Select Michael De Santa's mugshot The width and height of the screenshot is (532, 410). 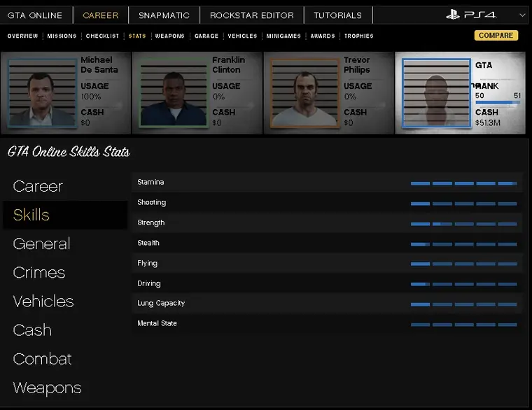click(42, 92)
